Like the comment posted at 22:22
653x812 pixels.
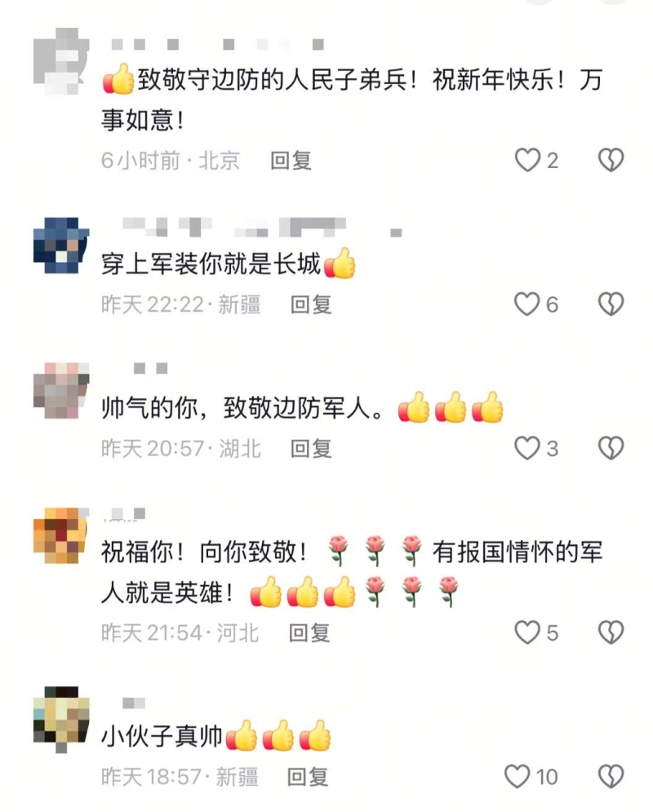point(527,304)
